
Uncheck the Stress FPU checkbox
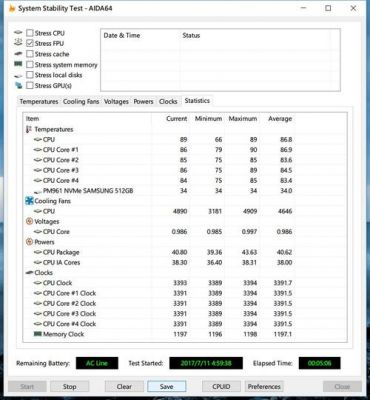30,43
